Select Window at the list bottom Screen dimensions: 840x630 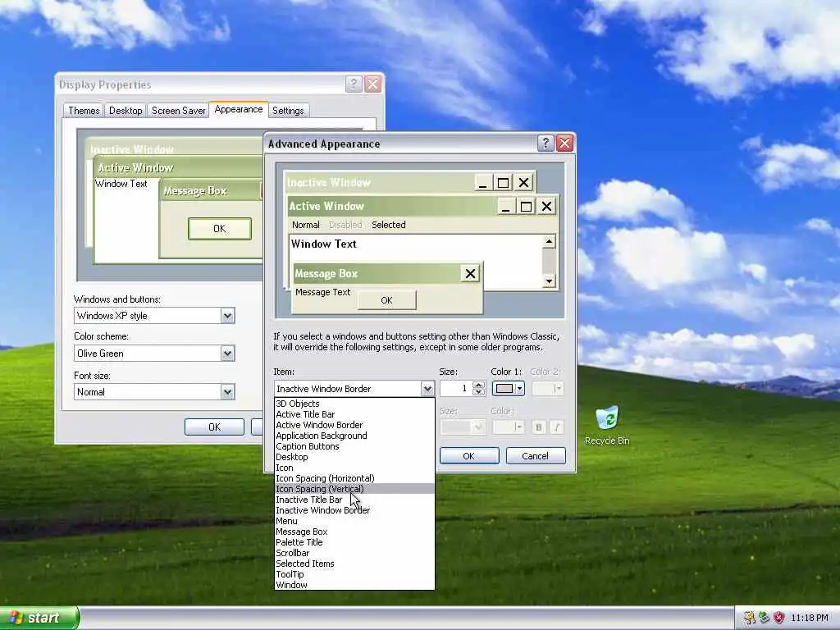pos(354,585)
